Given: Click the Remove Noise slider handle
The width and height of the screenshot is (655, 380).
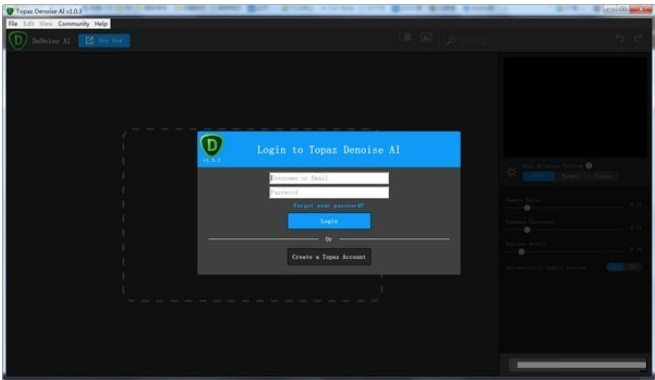Looking at the screenshot, I should tap(527, 208).
